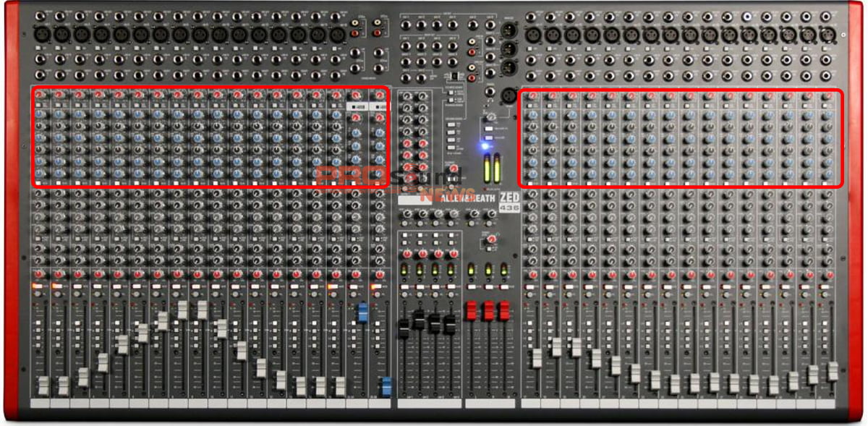868x426 pixels.
Task: Click the left LED meter bargraph
Action: (487, 169)
